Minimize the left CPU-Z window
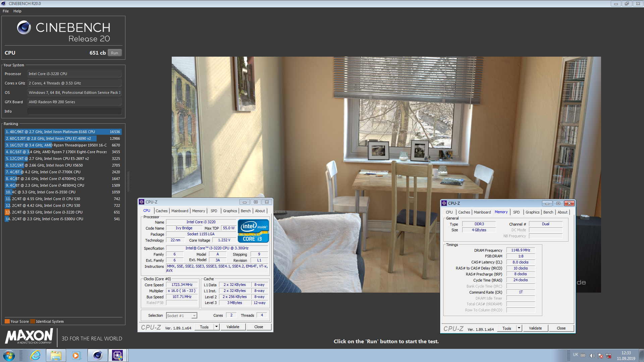The image size is (644, 362). click(x=245, y=202)
